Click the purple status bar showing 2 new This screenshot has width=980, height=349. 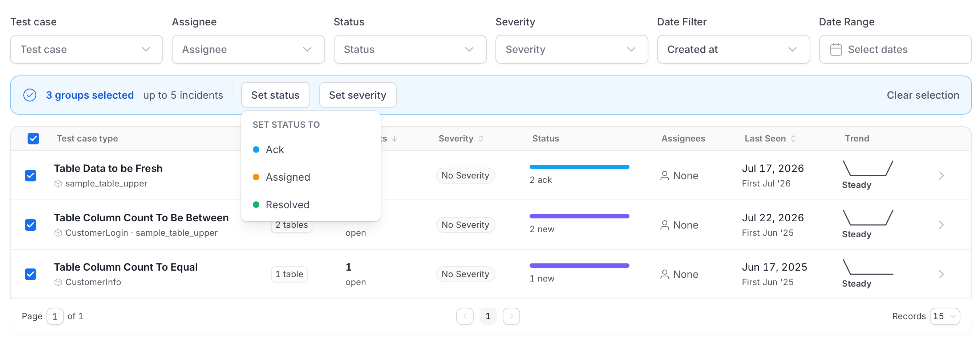(x=579, y=216)
